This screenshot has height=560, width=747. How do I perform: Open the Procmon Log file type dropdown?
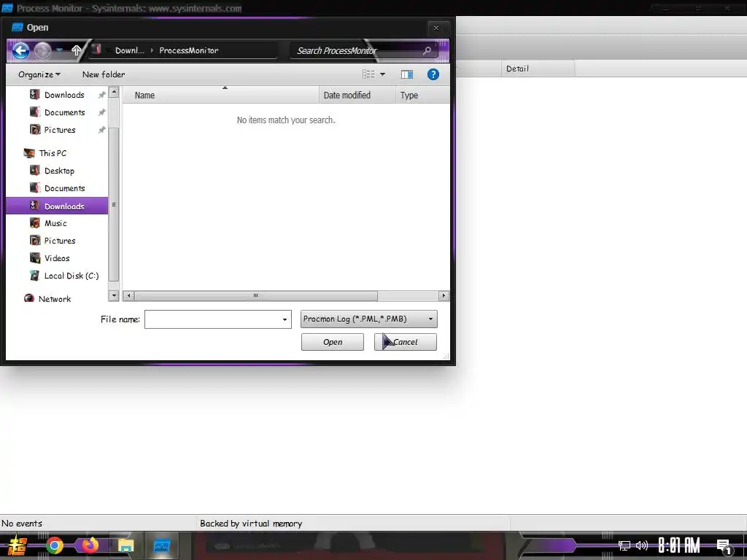point(368,319)
